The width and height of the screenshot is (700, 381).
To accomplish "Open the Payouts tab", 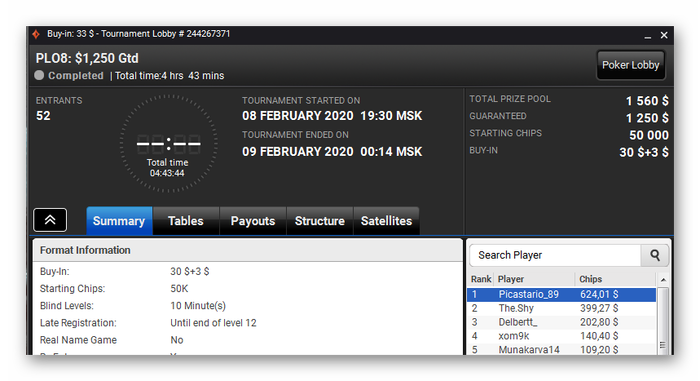I will point(253,221).
